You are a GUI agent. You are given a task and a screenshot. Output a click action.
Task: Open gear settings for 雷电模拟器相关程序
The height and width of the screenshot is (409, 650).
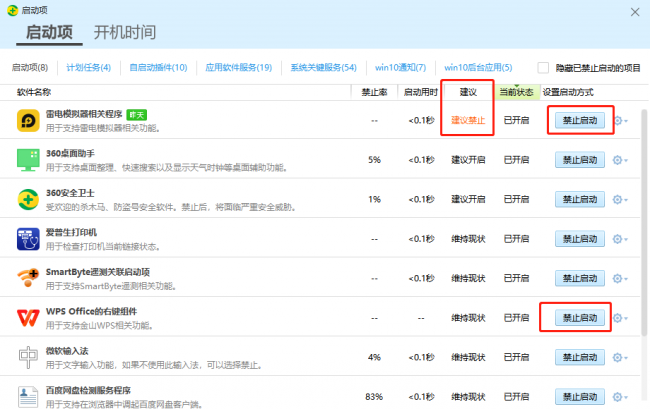(621, 121)
